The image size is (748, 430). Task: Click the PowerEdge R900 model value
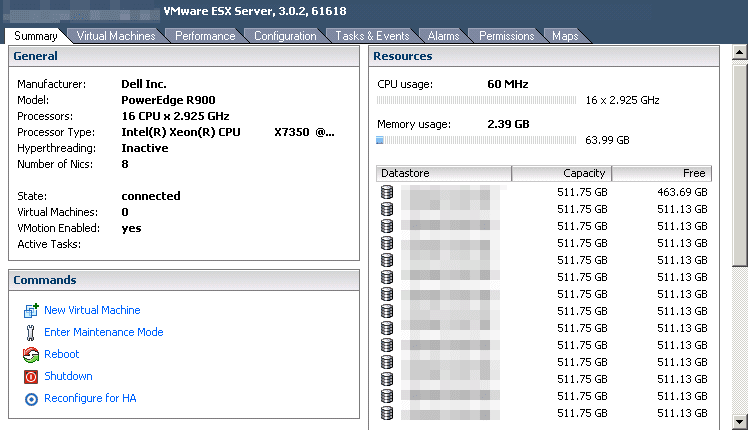(168, 100)
